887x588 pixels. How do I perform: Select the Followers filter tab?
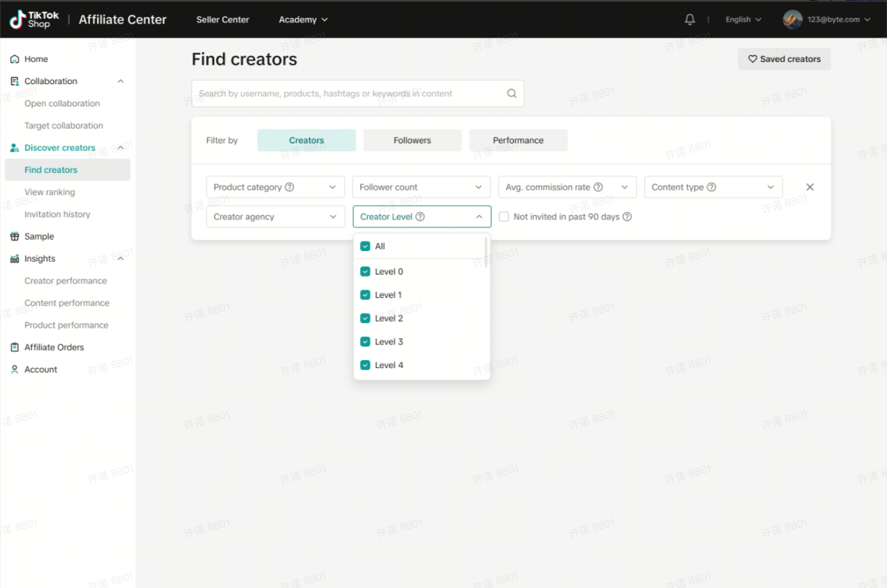[413, 141]
